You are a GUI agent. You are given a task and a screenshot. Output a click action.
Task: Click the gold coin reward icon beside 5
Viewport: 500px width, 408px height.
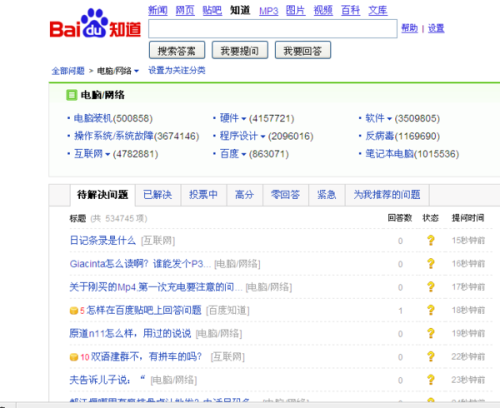point(74,311)
